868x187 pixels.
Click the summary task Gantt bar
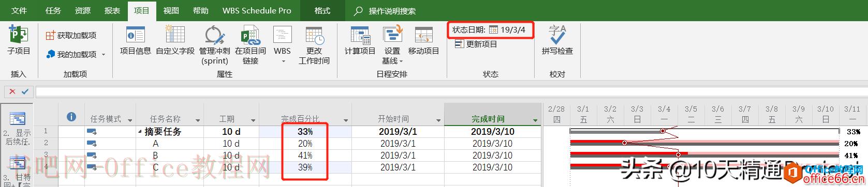click(704, 132)
